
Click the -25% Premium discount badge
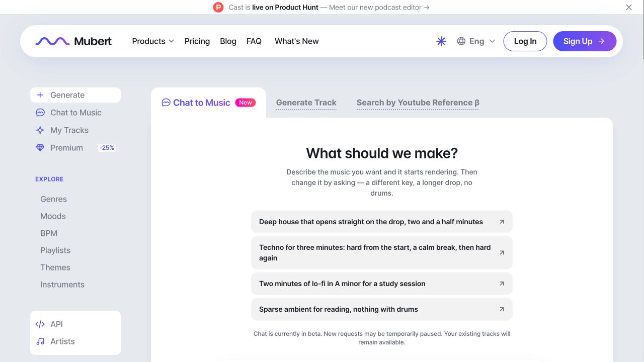[107, 148]
